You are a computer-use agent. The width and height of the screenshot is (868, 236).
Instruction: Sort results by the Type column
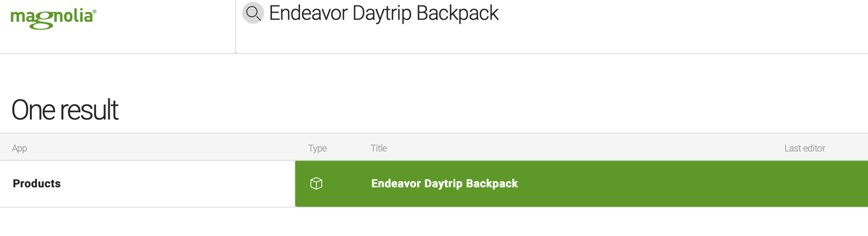point(317,148)
